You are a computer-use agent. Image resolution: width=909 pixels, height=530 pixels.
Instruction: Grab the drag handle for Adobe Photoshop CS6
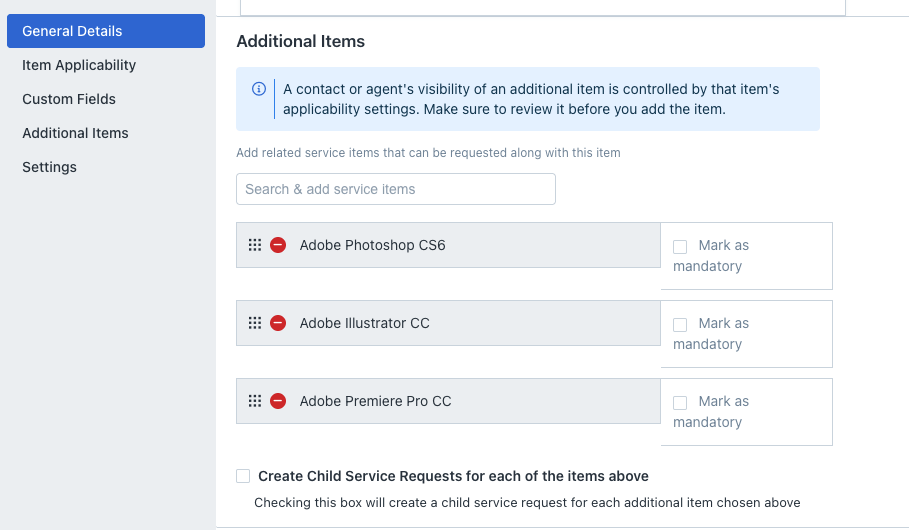[x=254, y=245]
